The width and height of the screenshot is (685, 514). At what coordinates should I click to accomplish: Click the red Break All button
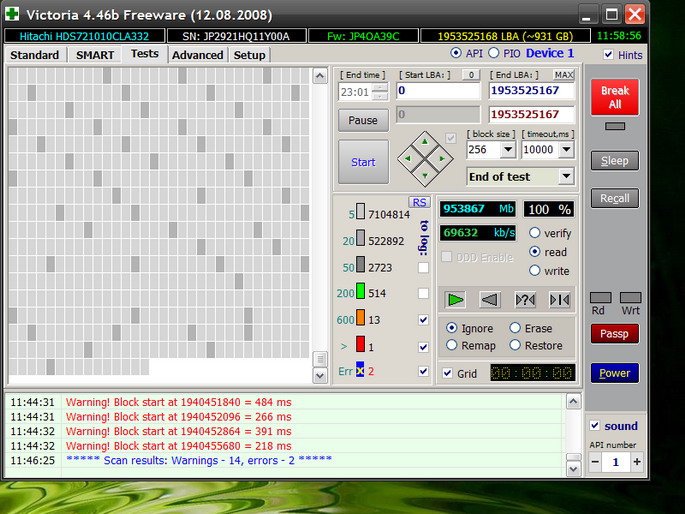click(x=615, y=97)
